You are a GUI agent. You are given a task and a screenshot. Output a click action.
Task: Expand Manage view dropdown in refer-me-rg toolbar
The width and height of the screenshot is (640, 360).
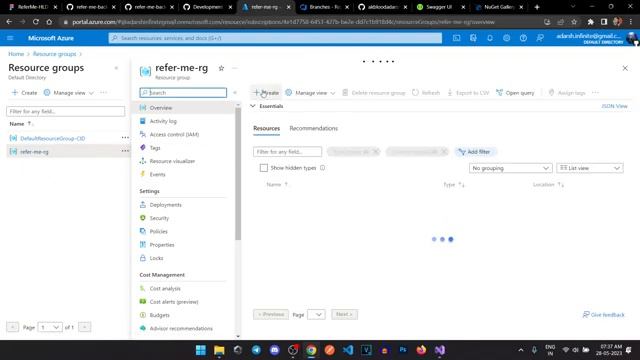[310, 93]
